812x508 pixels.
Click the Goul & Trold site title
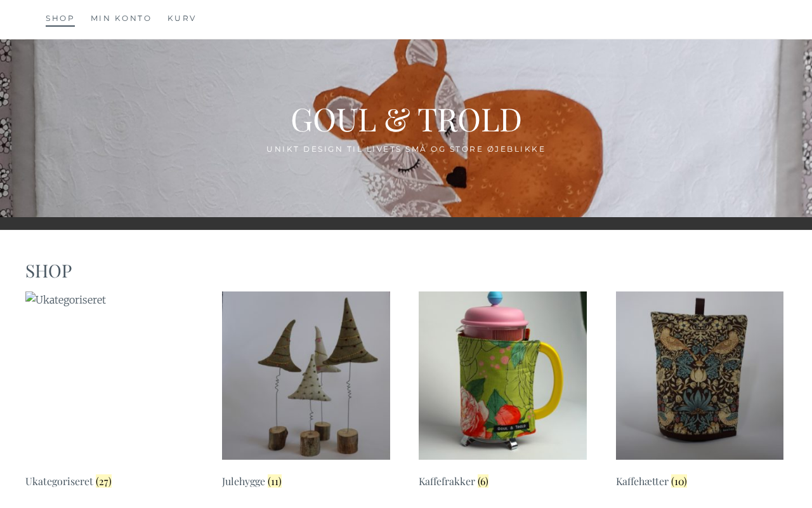(406, 119)
